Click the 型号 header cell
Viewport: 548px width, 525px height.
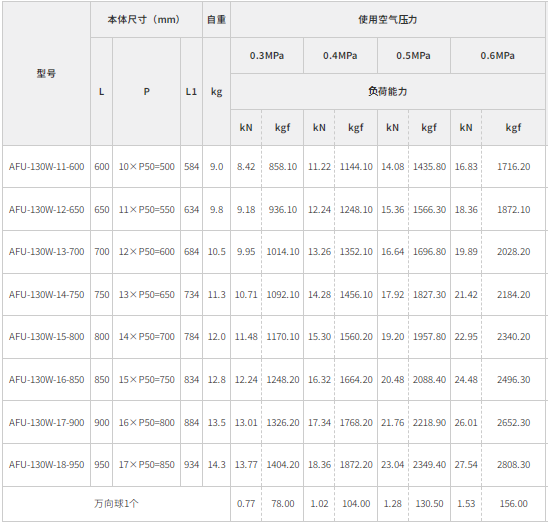pos(46,73)
